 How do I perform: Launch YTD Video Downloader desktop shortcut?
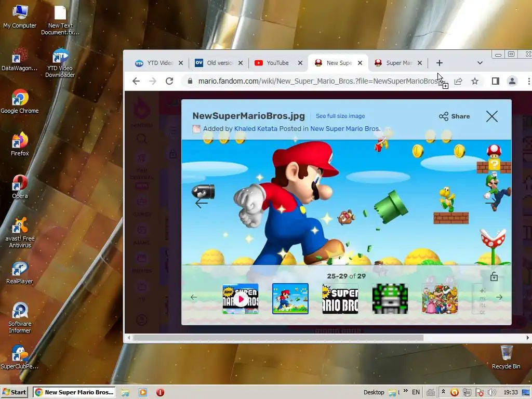tap(60, 63)
